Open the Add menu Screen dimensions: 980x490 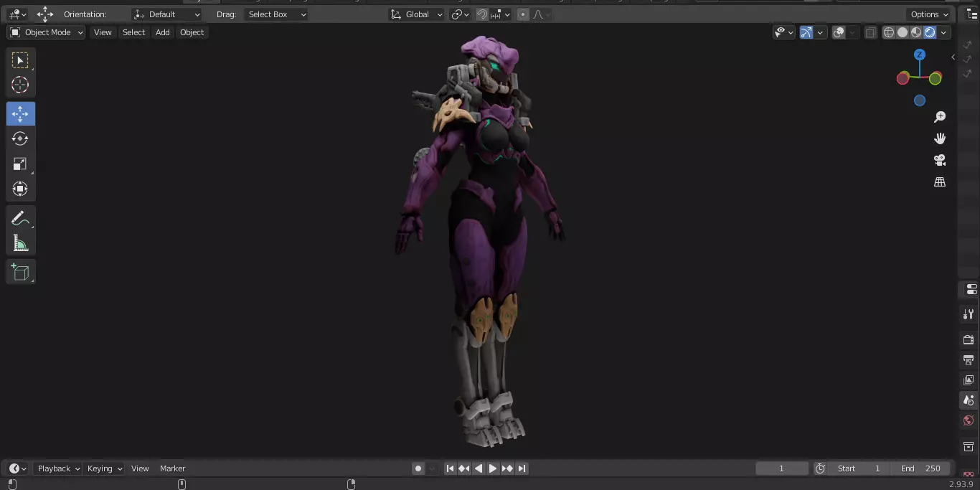[x=163, y=32]
